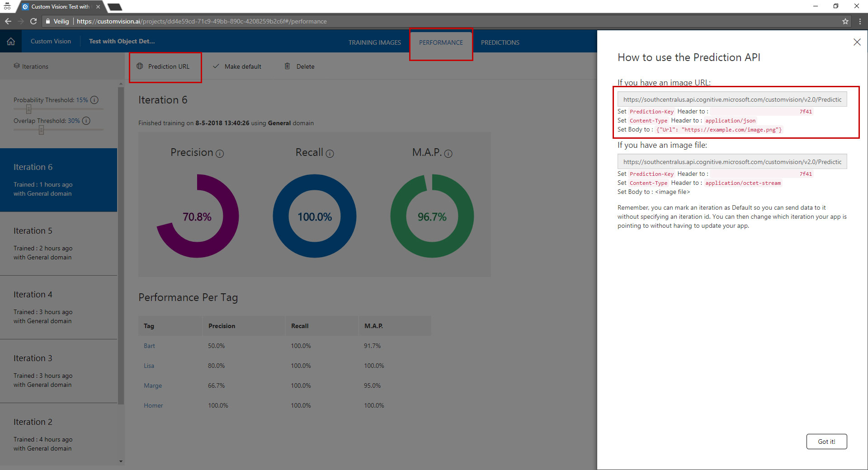The height and width of the screenshot is (470, 868).
Task: Click the Homer tag link
Action: pos(153,405)
